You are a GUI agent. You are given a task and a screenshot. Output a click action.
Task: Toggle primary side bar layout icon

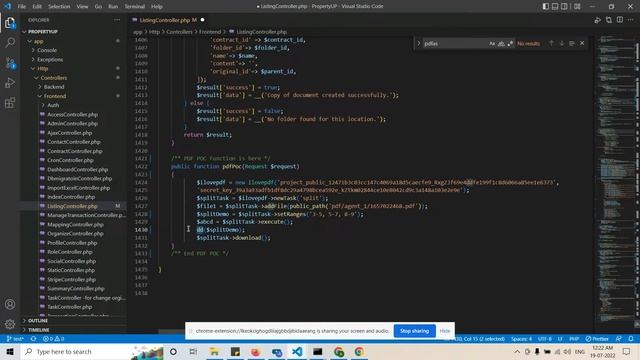(x=546, y=6)
